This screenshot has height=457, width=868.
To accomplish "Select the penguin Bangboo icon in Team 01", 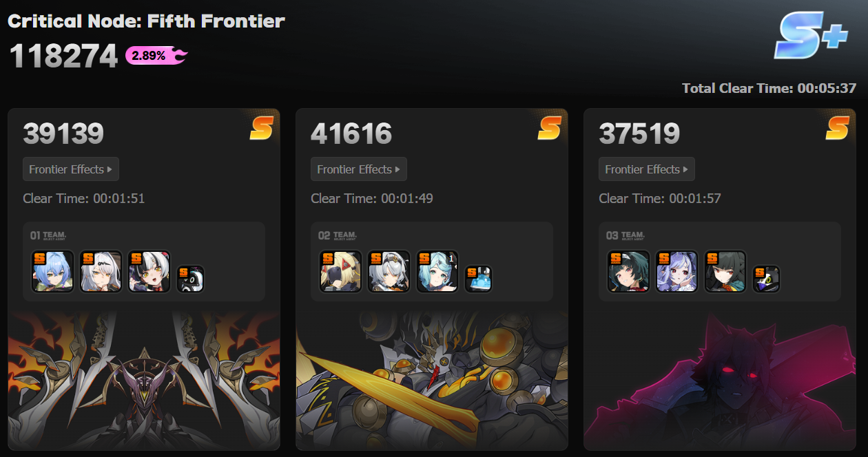I will 191,279.
